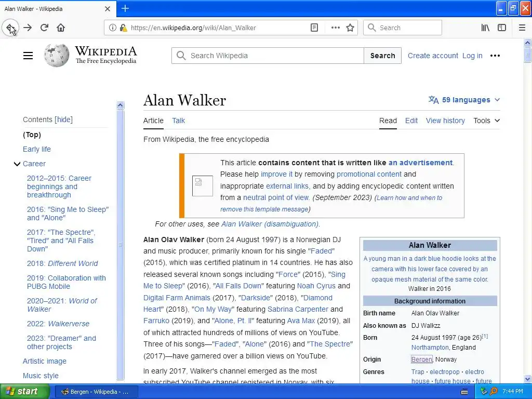The height and width of the screenshot is (399, 532).
Task: Open 2018: Different World contents entry
Action: [62, 263]
